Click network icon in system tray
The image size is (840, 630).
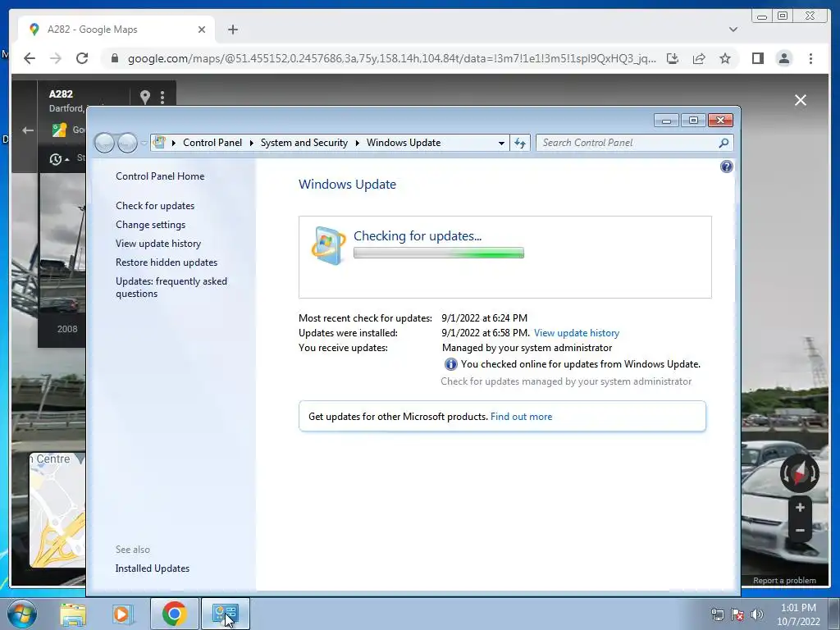[717, 614]
